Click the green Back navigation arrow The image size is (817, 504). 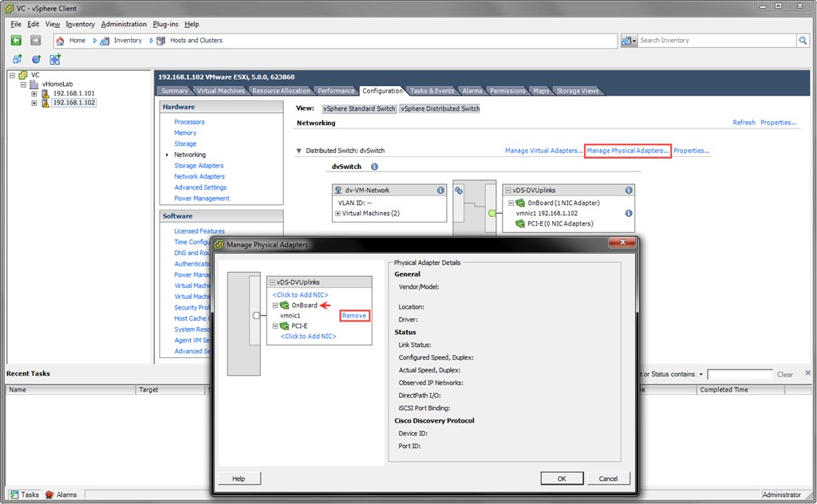tap(16, 40)
